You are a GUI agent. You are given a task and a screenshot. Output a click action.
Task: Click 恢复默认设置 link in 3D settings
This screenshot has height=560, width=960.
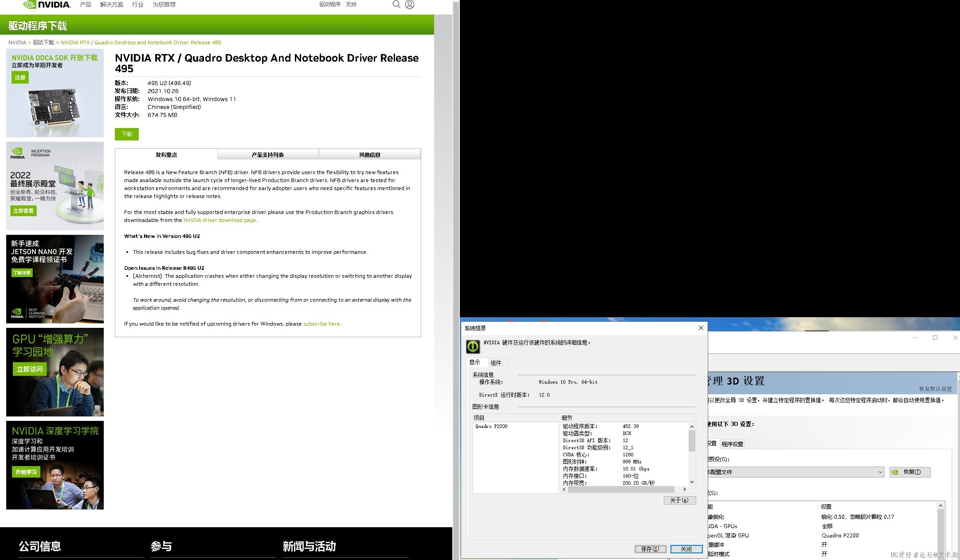click(x=935, y=389)
